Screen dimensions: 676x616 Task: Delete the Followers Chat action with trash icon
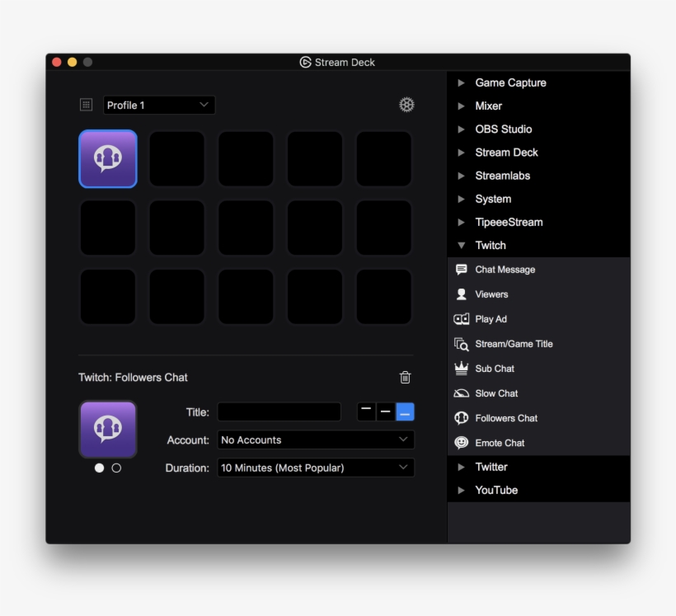(405, 376)
